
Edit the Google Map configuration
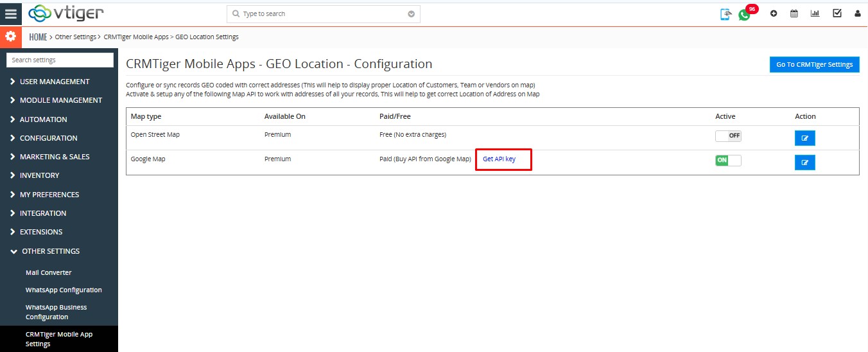click(x=805, y=163)
